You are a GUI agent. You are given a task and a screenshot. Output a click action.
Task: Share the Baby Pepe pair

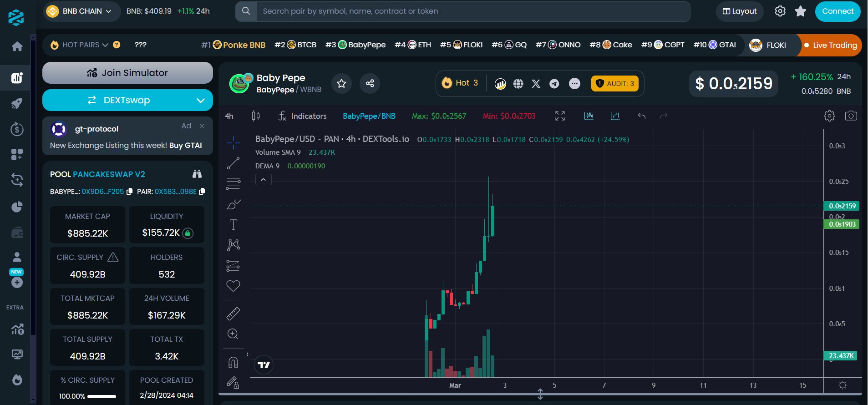click(370, 83)
